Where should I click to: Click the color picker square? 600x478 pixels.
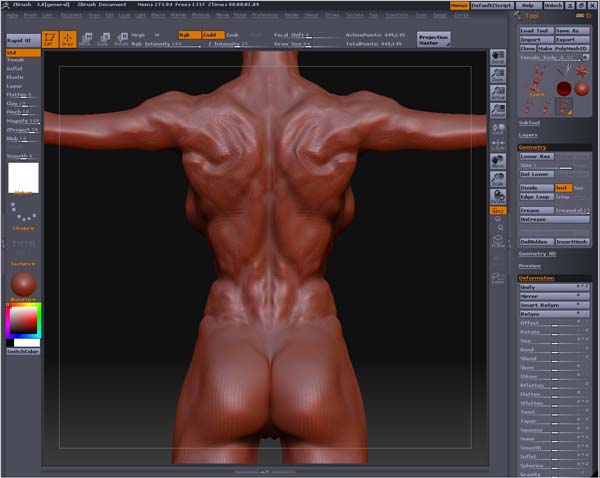point(22,320)
